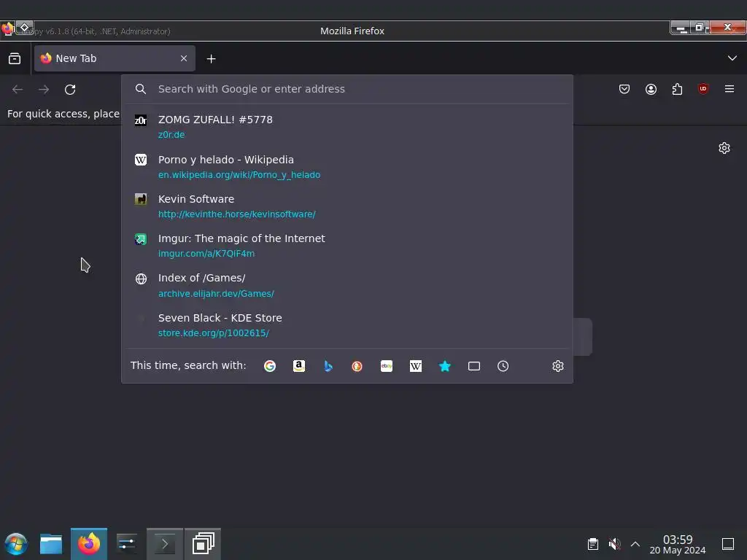The image size is (747, 560).
Task: Open the Extensions puzzle icon
Action: (x=677, y=89)
